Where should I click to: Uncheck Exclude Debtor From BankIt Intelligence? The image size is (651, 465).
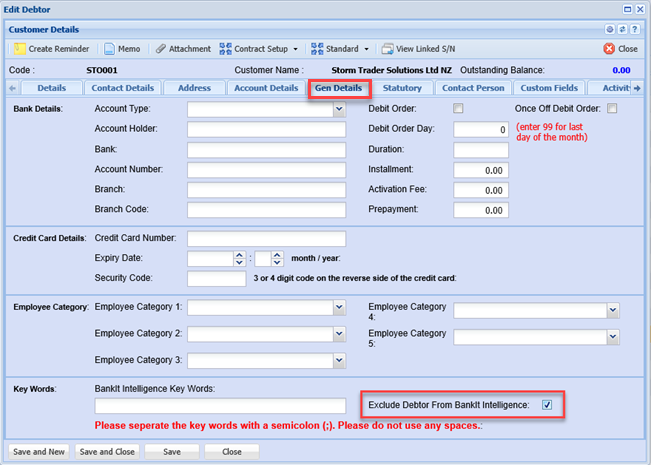tap(546, 405)
